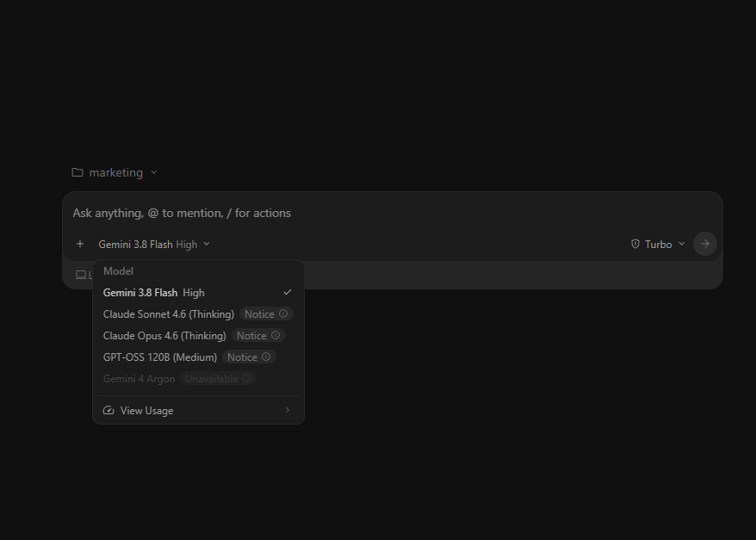Click info icon on Gemini 4 Argon Unavailable badge
Image resolution: width=756 pixels, height=540 pixels.
[x=246, y=378]
